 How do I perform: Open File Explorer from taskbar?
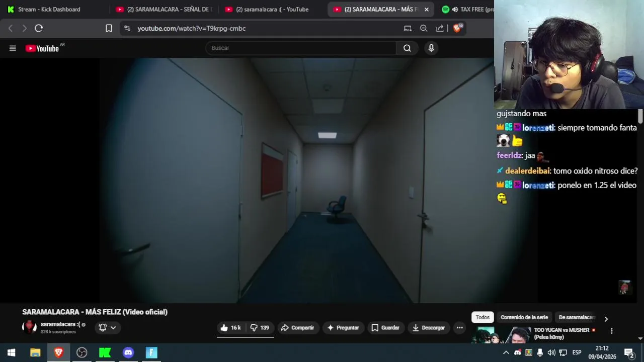tap(35, 352)
